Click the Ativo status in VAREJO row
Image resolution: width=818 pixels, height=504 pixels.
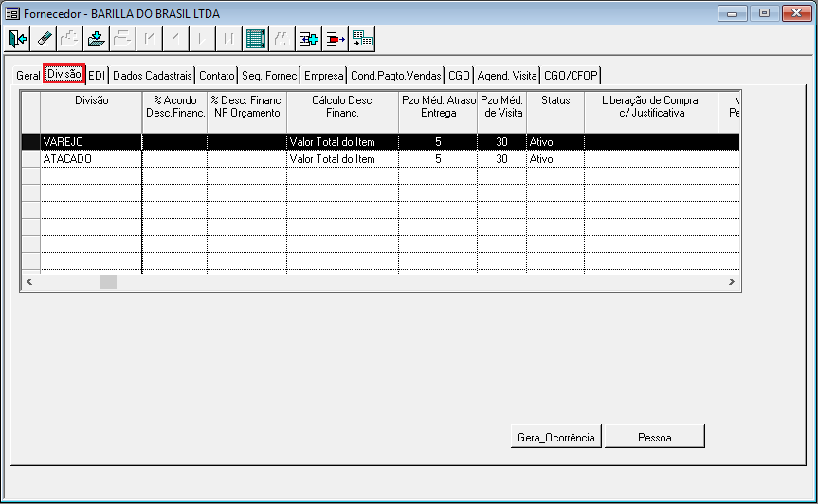555,142
